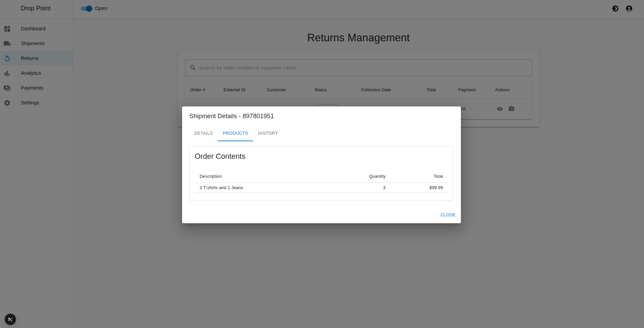Click the search magnifier icon
Viewport: 644px width, 328px height.
(193, 68)
